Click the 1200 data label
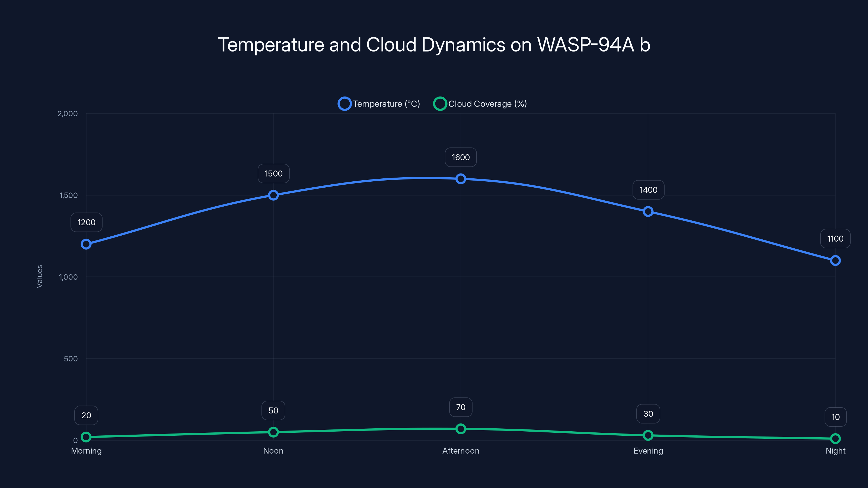The height and width of the screenshot is (488, 868). pyautogui.click(x=86, y=222)
